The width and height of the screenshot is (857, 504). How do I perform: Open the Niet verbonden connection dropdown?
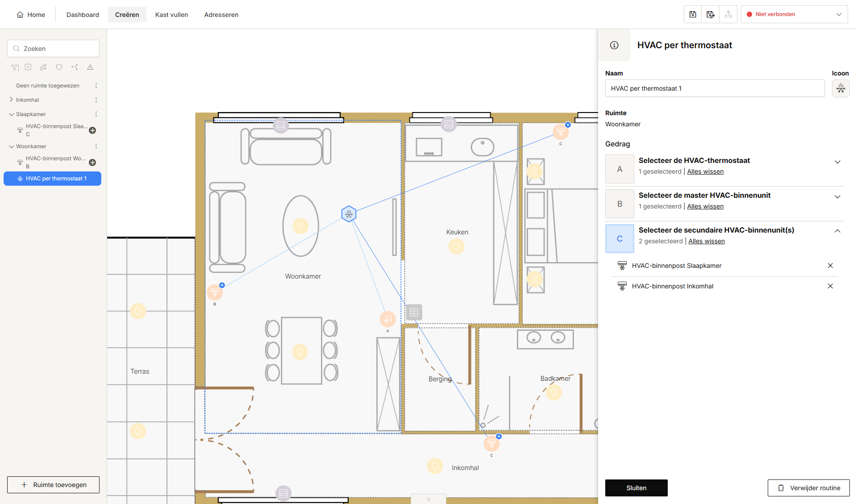(x=794, y=14)
